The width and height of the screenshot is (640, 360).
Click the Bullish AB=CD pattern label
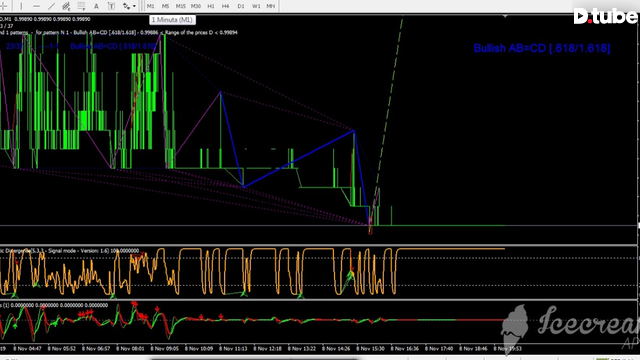point(542,48)
